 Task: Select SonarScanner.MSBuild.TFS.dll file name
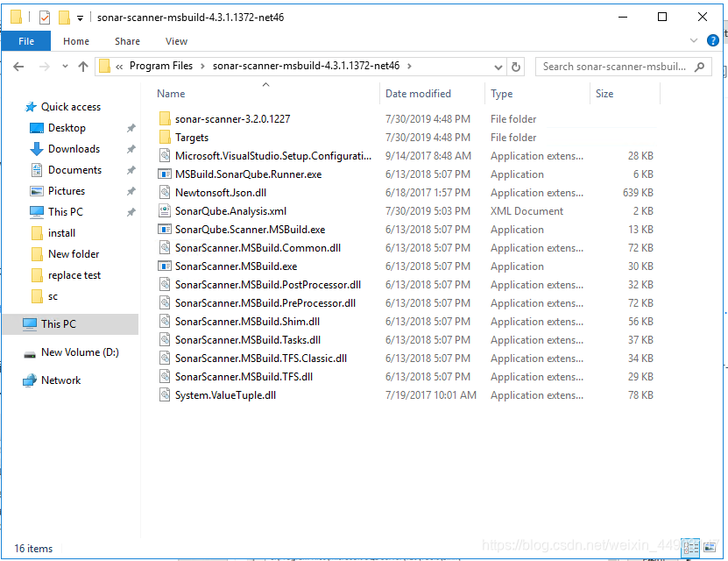244,377
